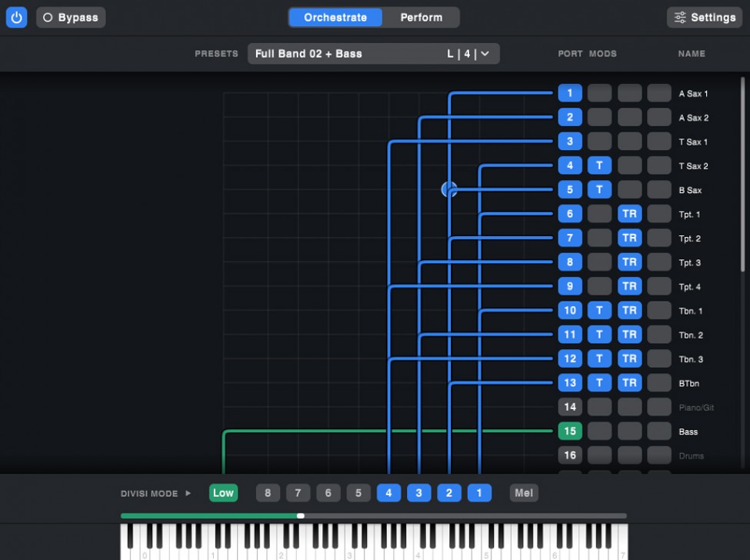Click the Bypass button
750x560 pixels.
(x=70, y=17)
